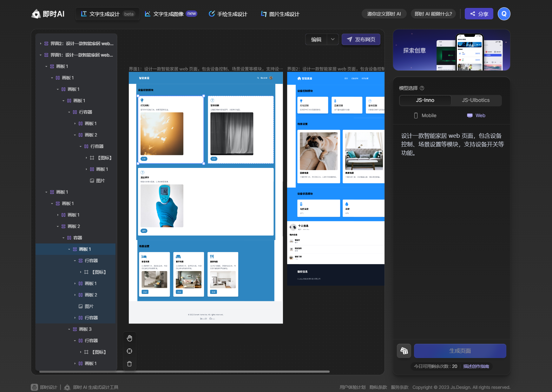Click the 编辑 button

click(x=316, y=39)
